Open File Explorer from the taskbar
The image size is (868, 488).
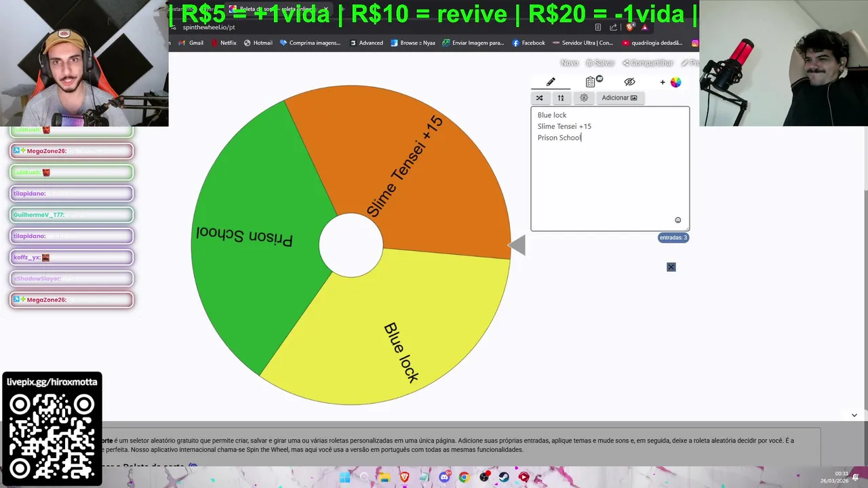pos(384,478)
